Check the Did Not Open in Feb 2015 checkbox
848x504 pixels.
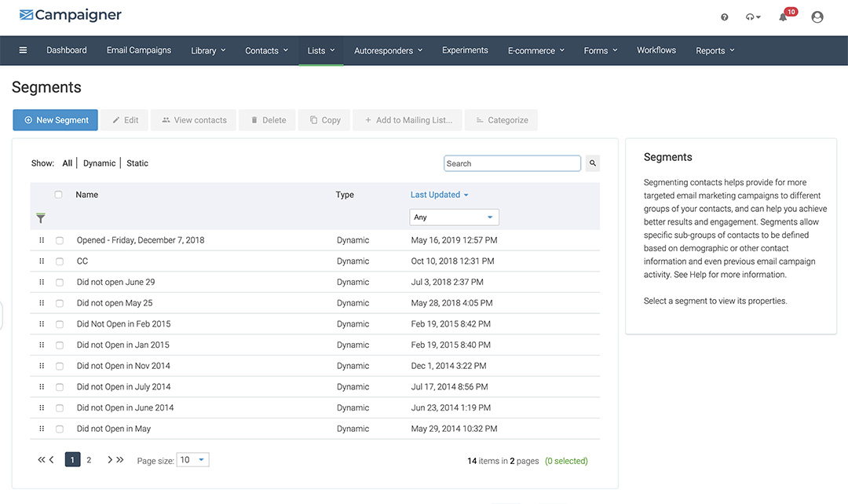(60, 324)
